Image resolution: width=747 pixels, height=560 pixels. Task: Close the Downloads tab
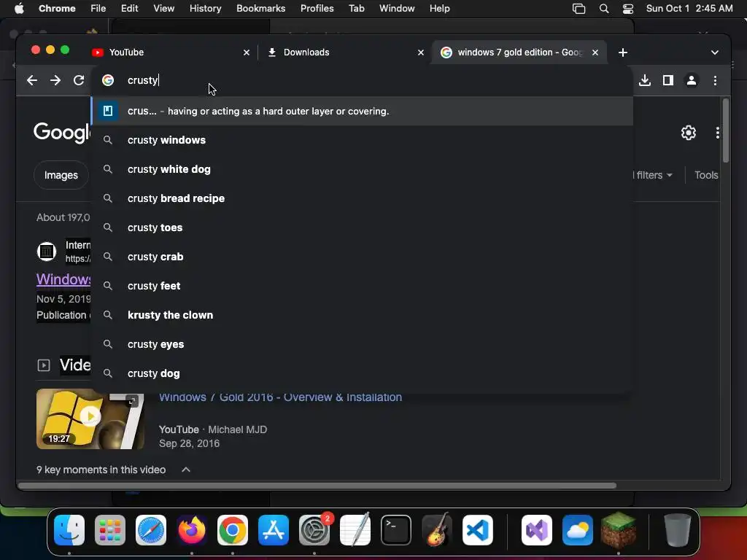click(x=421, y=52)
